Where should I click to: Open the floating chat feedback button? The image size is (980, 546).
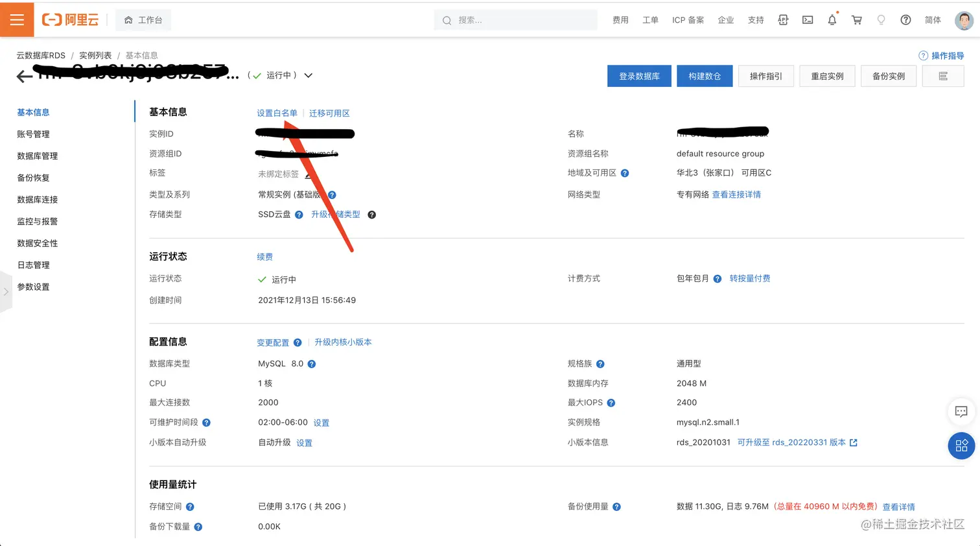pyautogui.click(x=961, y=411)
